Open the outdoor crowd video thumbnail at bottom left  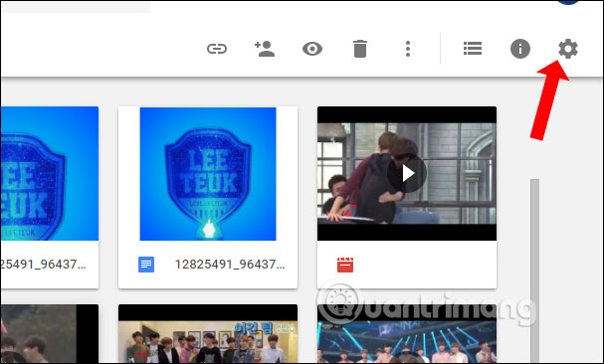50,333
